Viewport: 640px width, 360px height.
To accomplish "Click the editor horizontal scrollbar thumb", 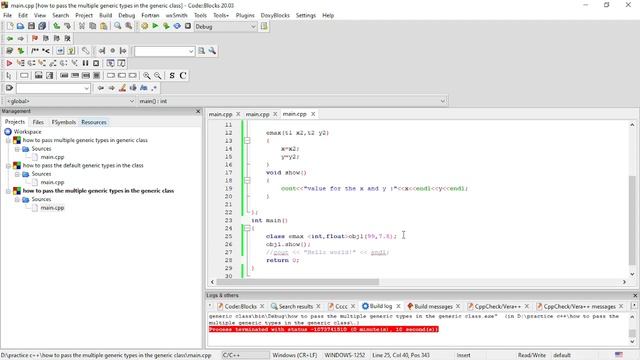I will click(x=298, y=282).
